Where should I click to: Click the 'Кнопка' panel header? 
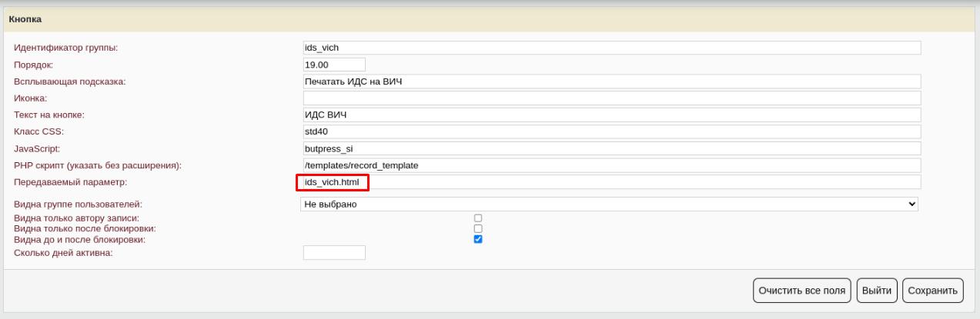click(25, 18)
